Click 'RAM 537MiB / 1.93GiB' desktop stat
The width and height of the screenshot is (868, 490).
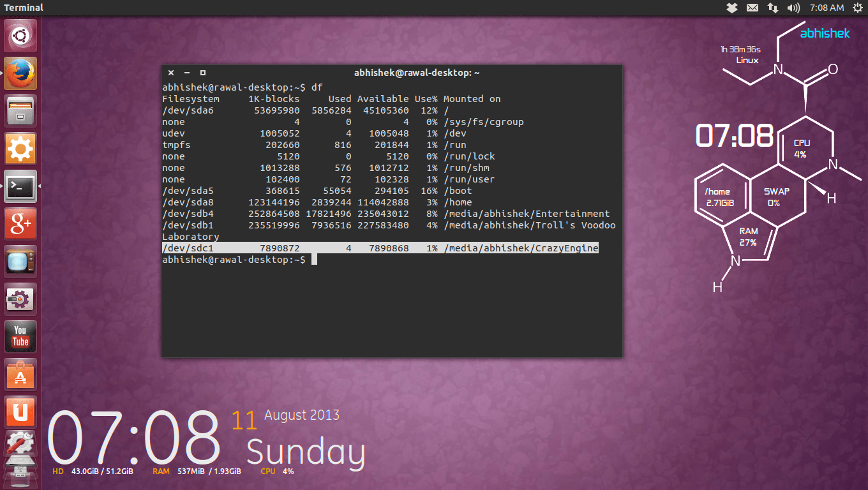197,471
